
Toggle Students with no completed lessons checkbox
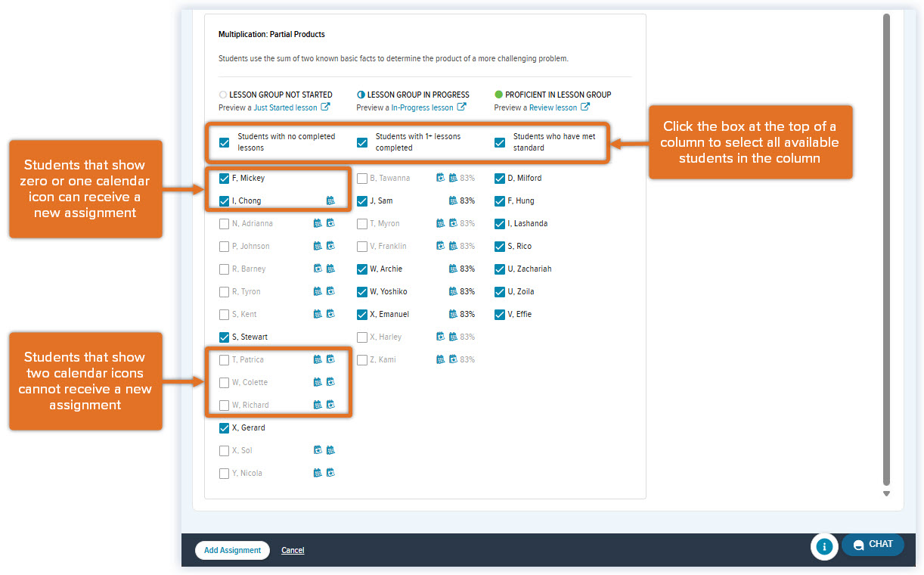click(224, 142)
